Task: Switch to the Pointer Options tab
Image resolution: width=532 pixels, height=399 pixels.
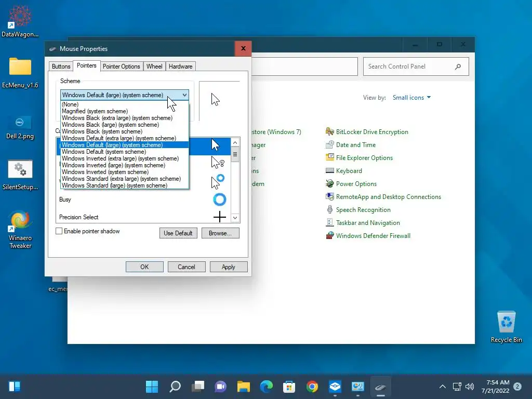Action: coord(121,66)
